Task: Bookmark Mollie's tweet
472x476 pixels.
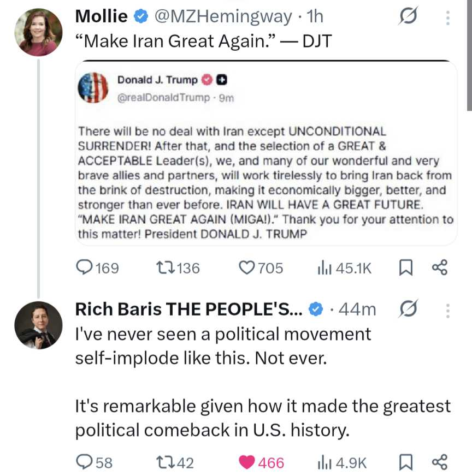Action: tap(406, 267)
